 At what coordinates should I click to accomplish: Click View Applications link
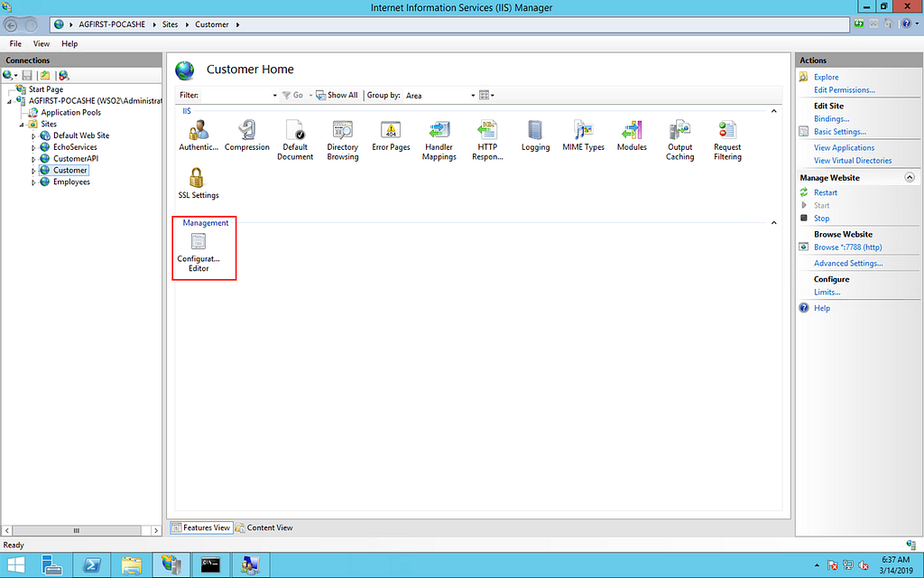[x=844, y=148]
